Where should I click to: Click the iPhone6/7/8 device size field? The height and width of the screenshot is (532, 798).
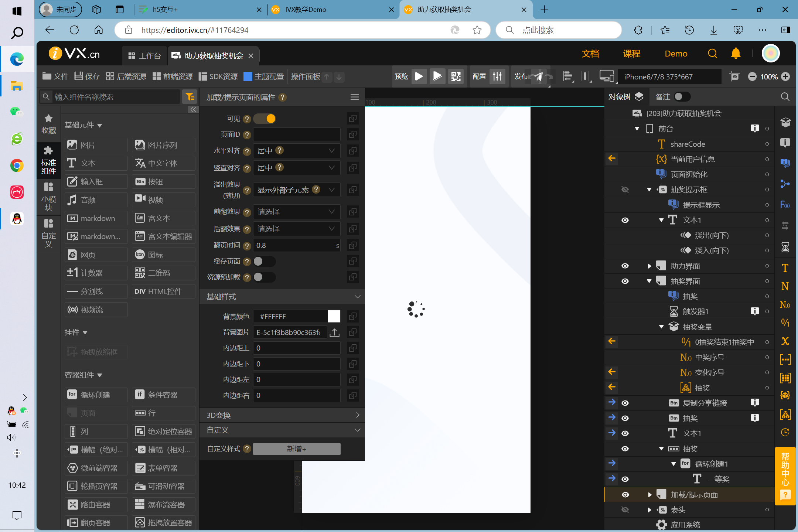coord(669,76)
